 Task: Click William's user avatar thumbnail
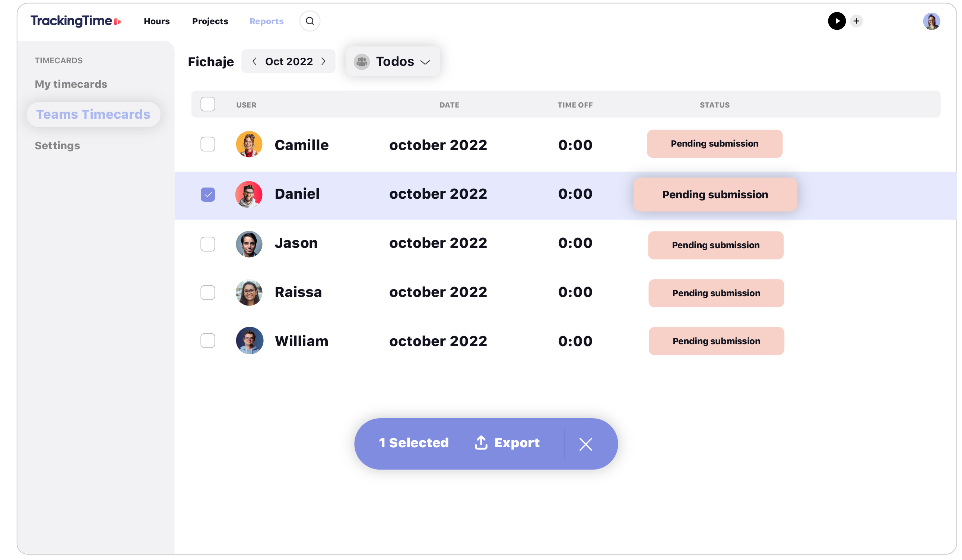(249, 340)
